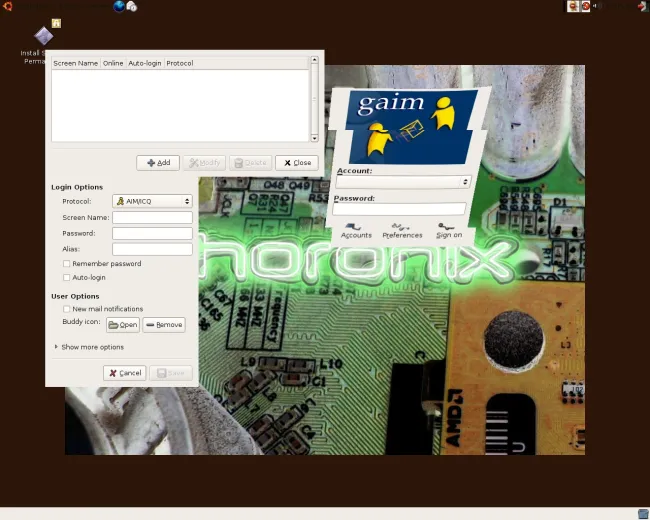The width and height of the screenshot is (650, 520).
Task: Click the accounts list scrollbar up arrow
Action: point(314,60)
